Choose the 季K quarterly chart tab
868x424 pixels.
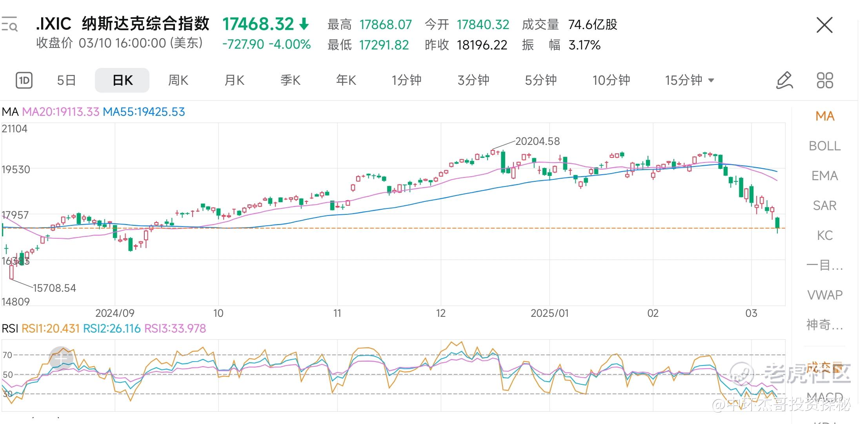(290, 80)
